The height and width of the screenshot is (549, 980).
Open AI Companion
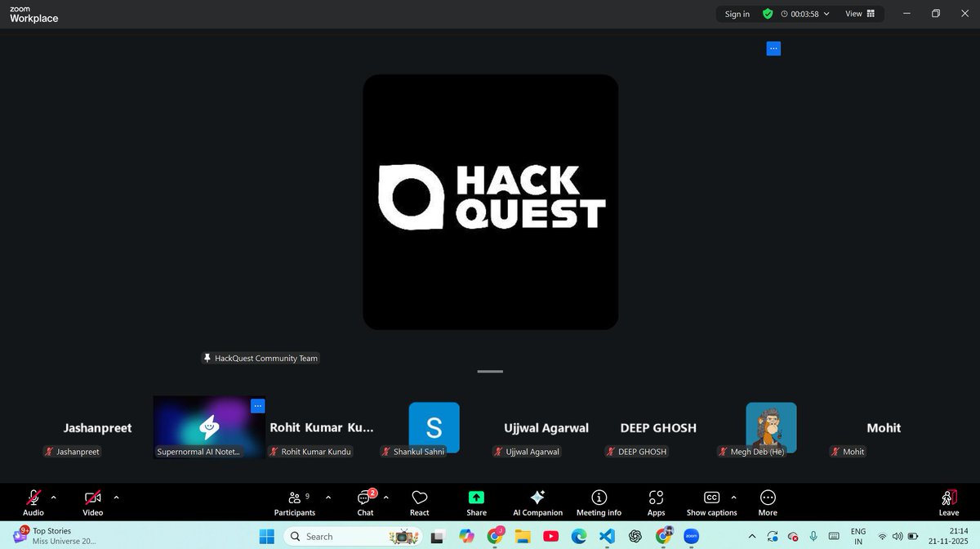537,502
